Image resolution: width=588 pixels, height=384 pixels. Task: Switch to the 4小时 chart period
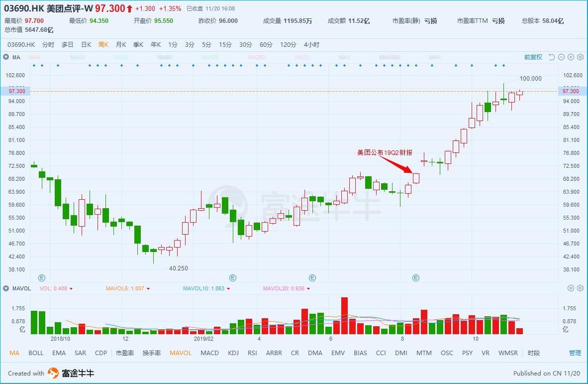(311, 45)
